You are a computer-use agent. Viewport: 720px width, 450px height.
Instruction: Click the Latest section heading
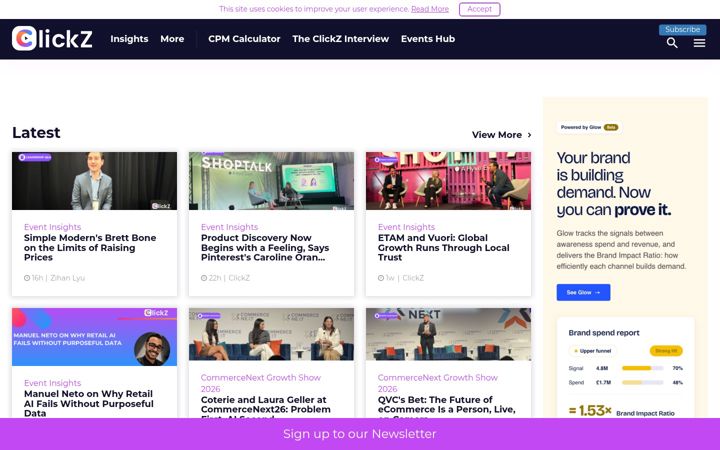coord(36,133)
